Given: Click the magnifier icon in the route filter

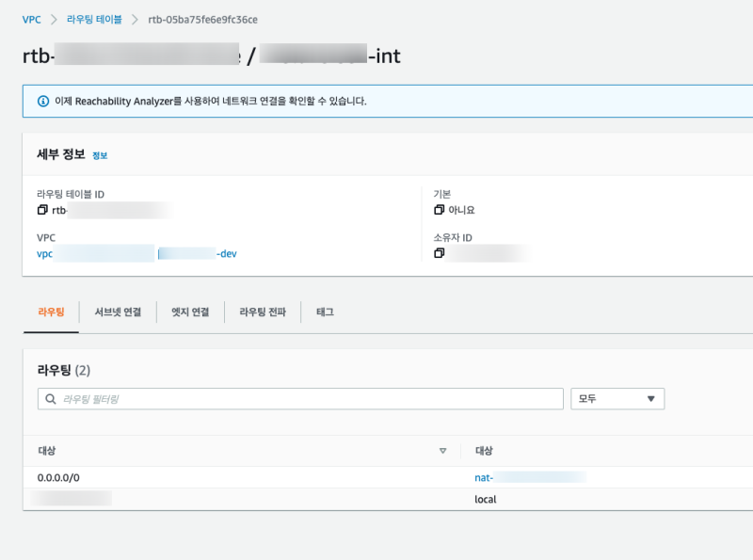Looking at the screenshot, I should click(51, 399).
